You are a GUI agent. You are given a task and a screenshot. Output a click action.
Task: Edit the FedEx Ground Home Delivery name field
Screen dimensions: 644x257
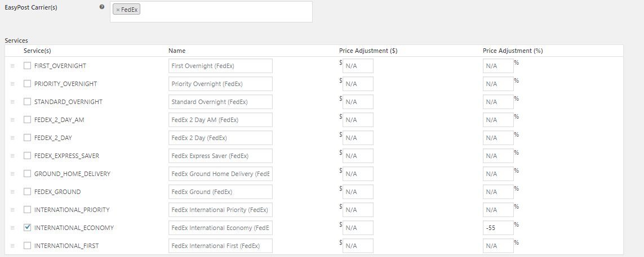coord(220,174)
